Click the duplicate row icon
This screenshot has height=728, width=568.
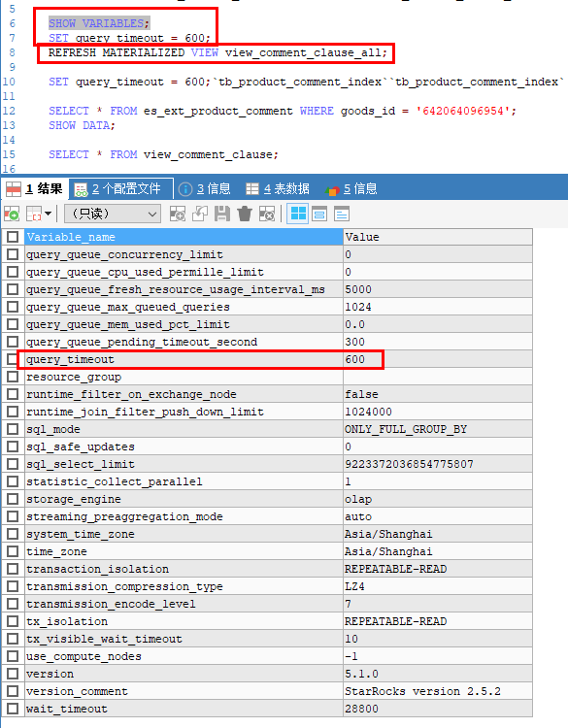tap(200, 215)
